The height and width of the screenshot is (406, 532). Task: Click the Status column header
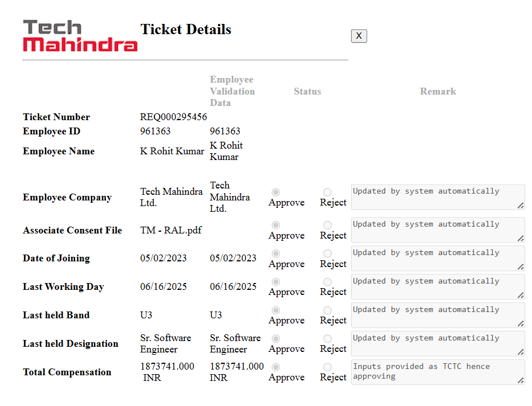pyautogui.click(x=307, y=91)
